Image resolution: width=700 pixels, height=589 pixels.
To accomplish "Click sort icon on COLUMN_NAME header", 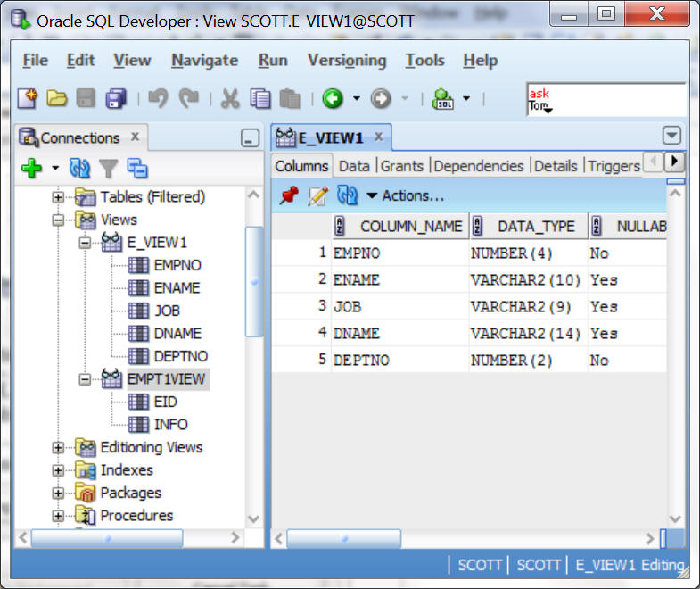I will (x=340, y=226).
